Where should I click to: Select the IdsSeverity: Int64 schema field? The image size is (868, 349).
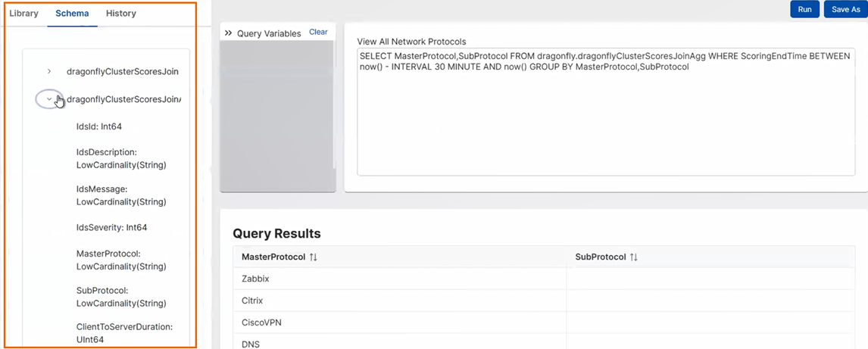click(x=112, y=227)
